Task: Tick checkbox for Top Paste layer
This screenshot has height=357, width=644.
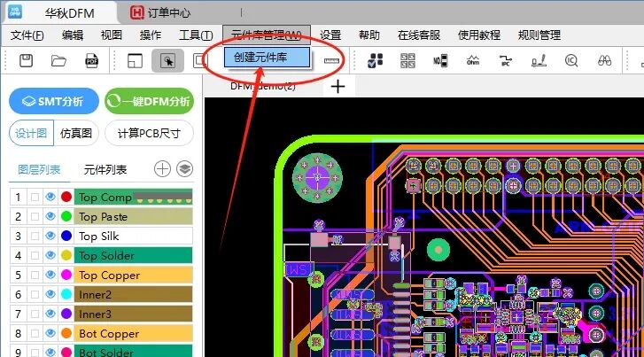Action: [35, 216]
